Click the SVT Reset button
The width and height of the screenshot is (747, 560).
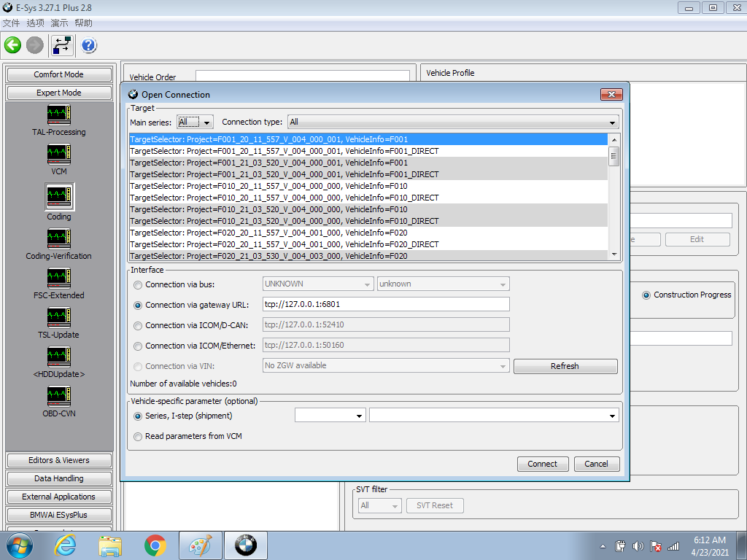pyautogui.click(x=435, y=506)
